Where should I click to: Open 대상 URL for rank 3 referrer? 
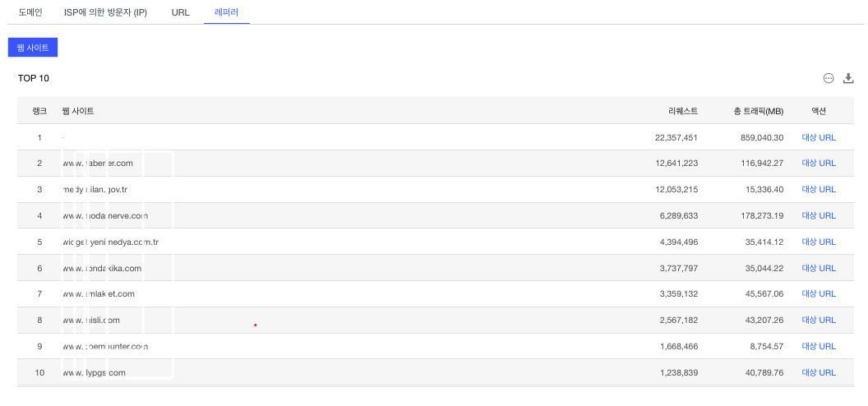click(x=819, y=189)
